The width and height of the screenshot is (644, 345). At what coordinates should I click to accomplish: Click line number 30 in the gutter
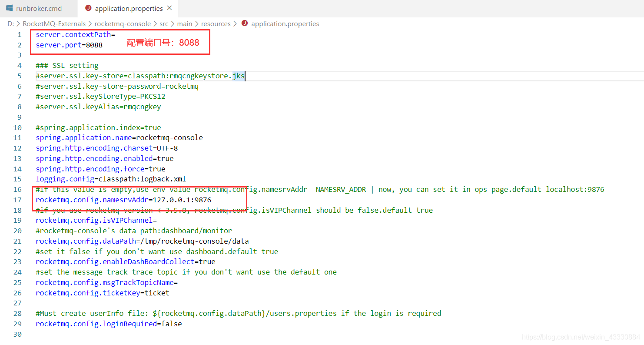(17, 334)
